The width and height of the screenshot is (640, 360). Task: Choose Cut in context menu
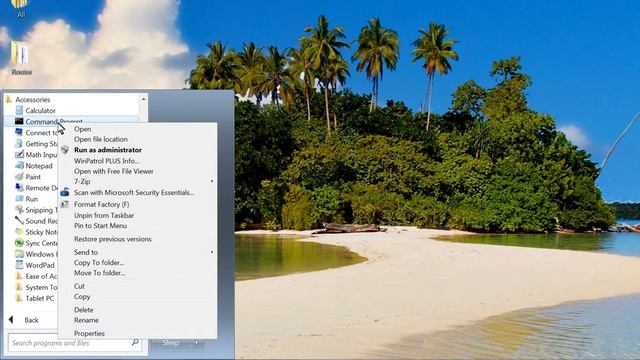tap(79, 286)
